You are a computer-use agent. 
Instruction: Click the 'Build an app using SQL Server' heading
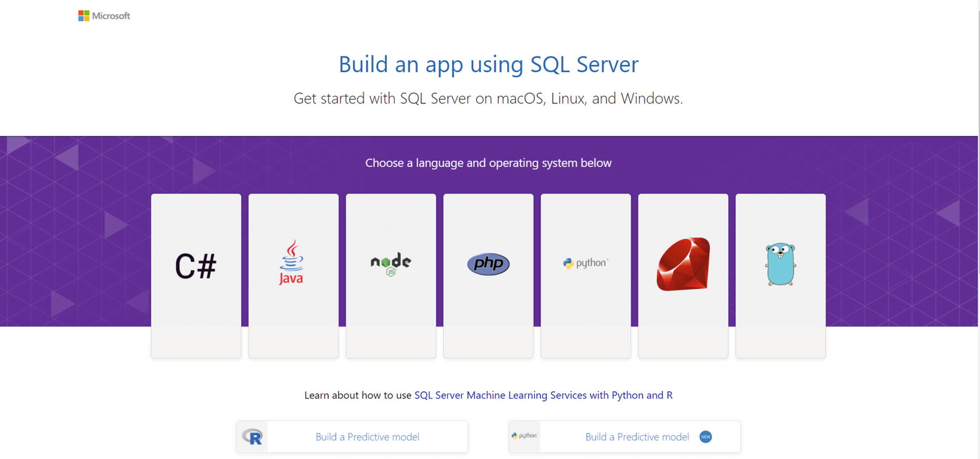(x=489, y=64)
